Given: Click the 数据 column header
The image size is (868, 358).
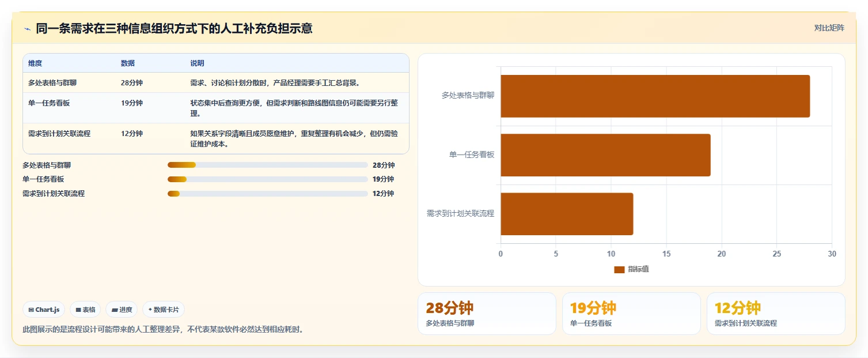Looking at the screenshot, I should point(128,63).
